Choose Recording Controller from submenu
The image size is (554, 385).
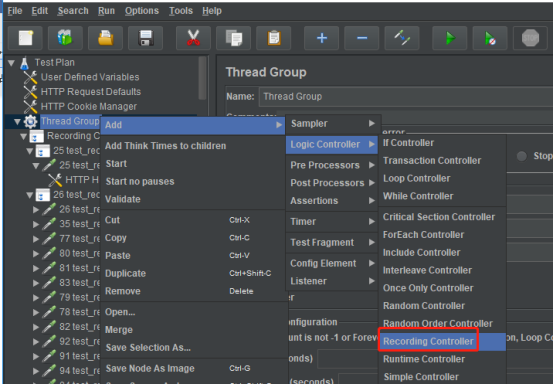442,342
